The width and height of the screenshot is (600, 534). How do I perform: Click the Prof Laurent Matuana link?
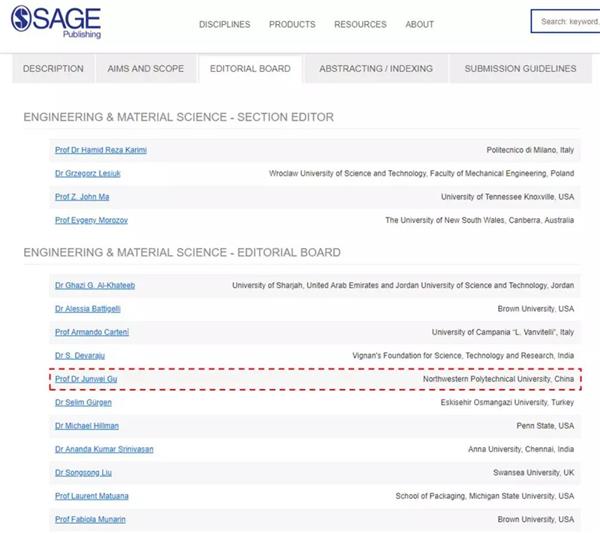click(x=92, y=496)
